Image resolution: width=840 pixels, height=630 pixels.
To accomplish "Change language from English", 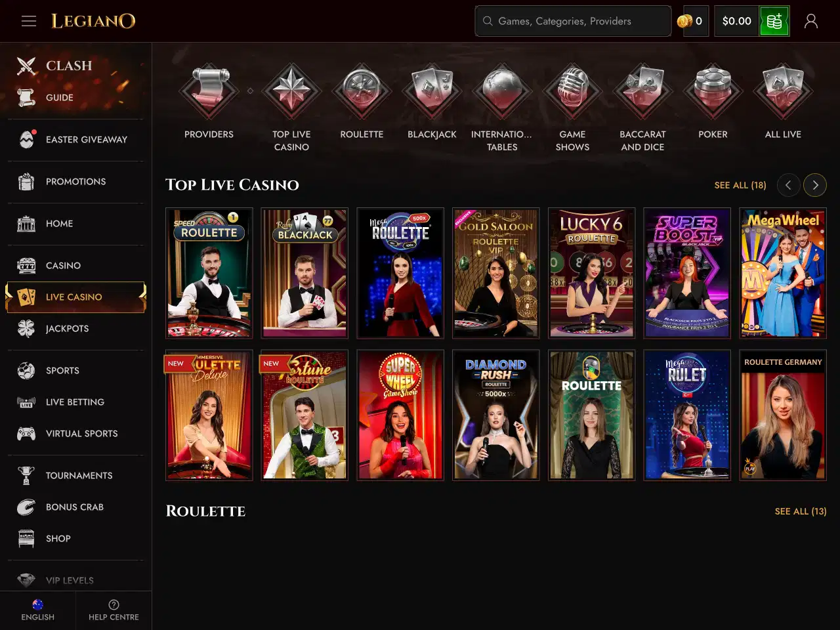I will pyautogui.click(x=38, y=610).
